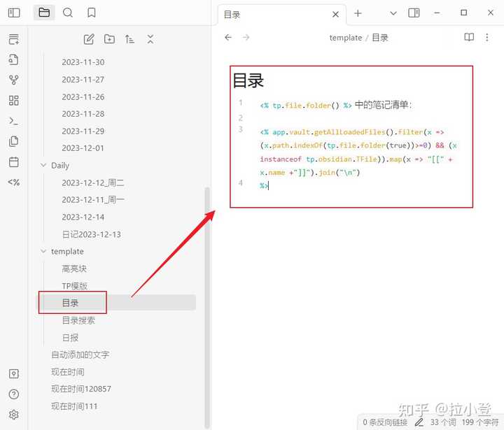
Task: Open graph view from ribbon
Action: pos(14,80)
